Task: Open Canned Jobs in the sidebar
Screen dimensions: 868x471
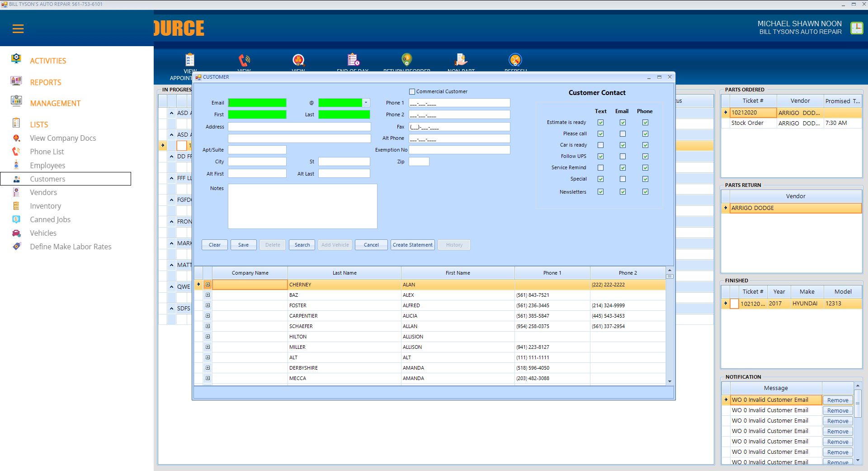Action: pyautogui.click(x=50, y=219)
